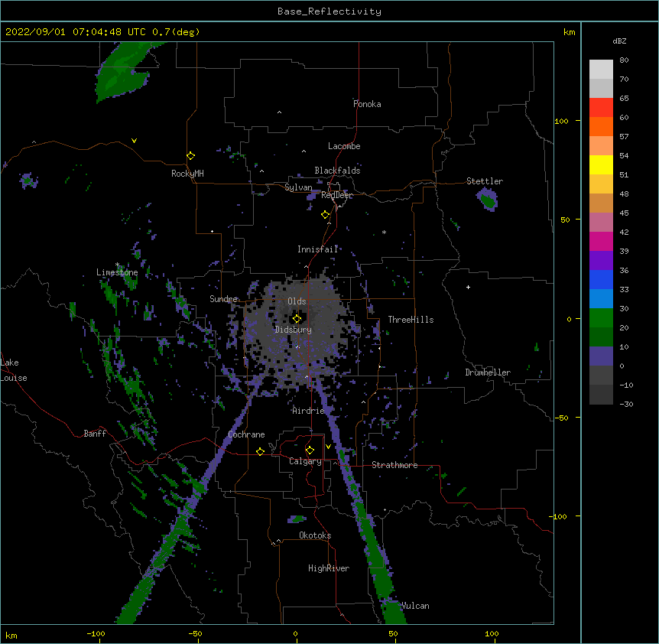This screenshot has width=659, height=644.
Task: Click the small green echo patch above Okotoks
Action: [297, 519]
